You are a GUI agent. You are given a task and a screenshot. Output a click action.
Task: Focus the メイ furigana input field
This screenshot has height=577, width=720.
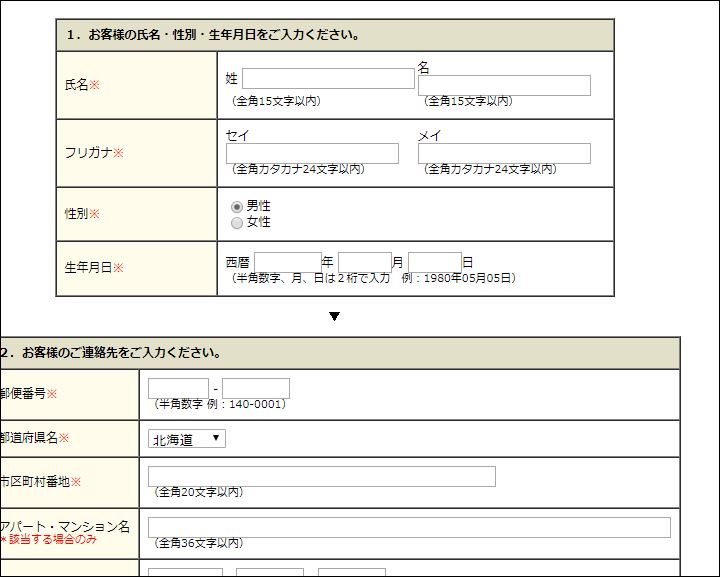coord(504,153)
